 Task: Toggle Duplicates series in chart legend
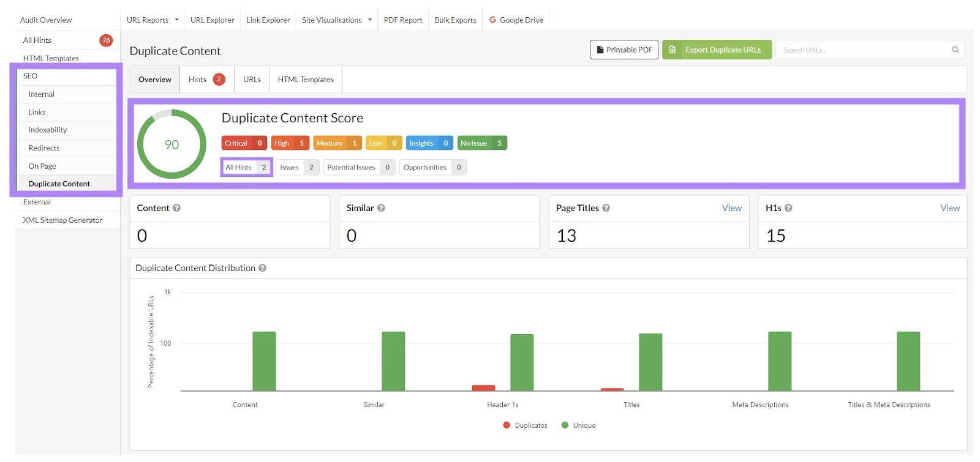525,425
